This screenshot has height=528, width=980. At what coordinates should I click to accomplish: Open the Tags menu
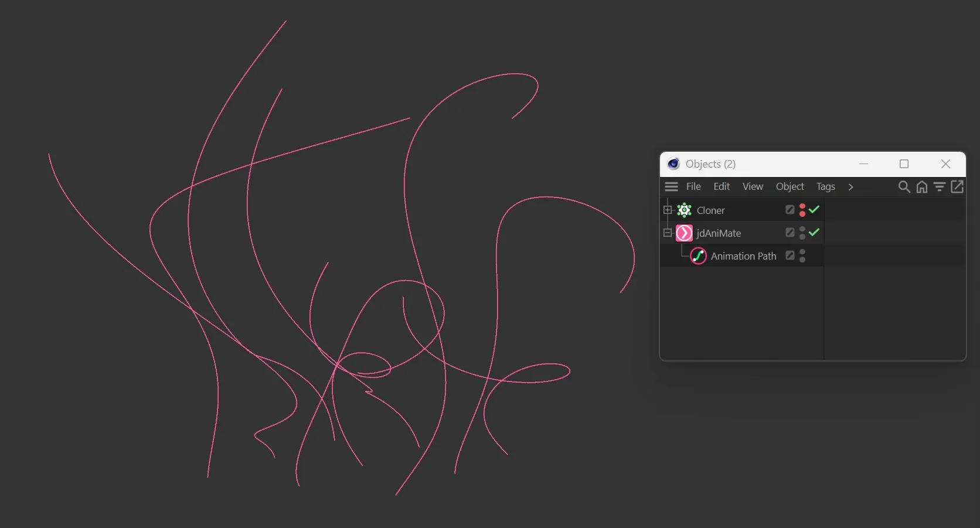tap(825, 186)
